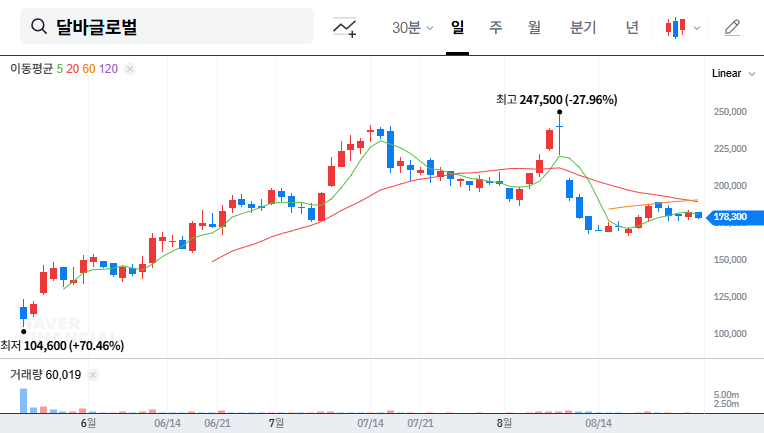The height and width of the screenshot is (433, 764).
Task: Click the 8월 month axis label
Action: pyautogui.click(x=504, y=423)
